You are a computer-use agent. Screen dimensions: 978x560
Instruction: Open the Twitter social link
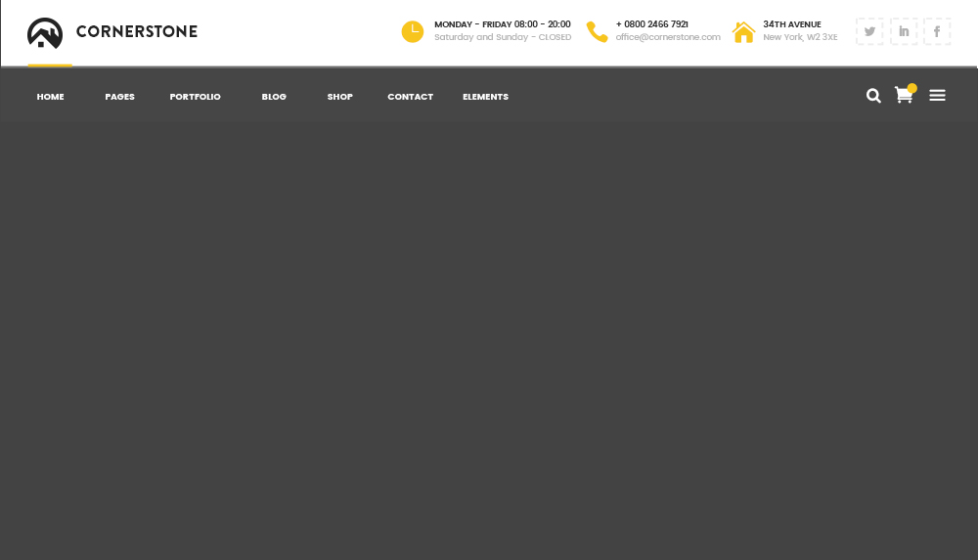pyautogui.click(x=868, y=31)
